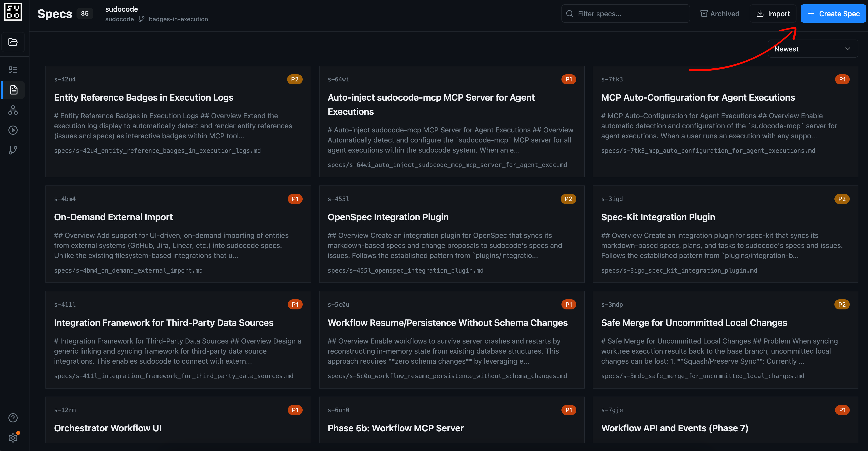Open the Issues list icon in sidebar

[13, 70]
